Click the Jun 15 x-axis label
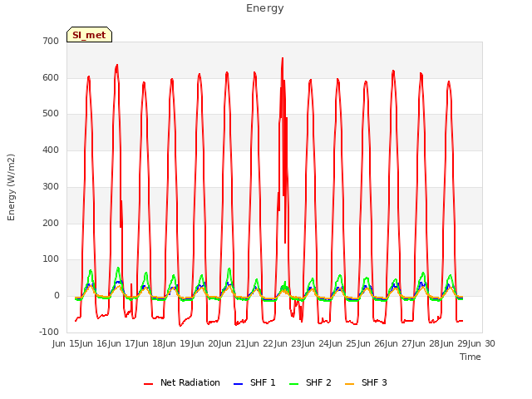The width and height of the screenshot is (532, 399). coord(66,343)
